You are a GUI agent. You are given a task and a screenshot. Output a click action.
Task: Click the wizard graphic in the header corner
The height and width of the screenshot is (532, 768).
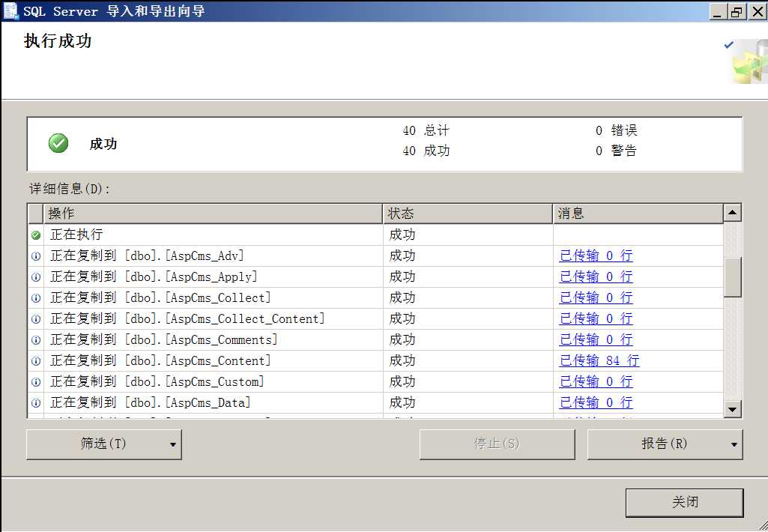click(746, 61)
